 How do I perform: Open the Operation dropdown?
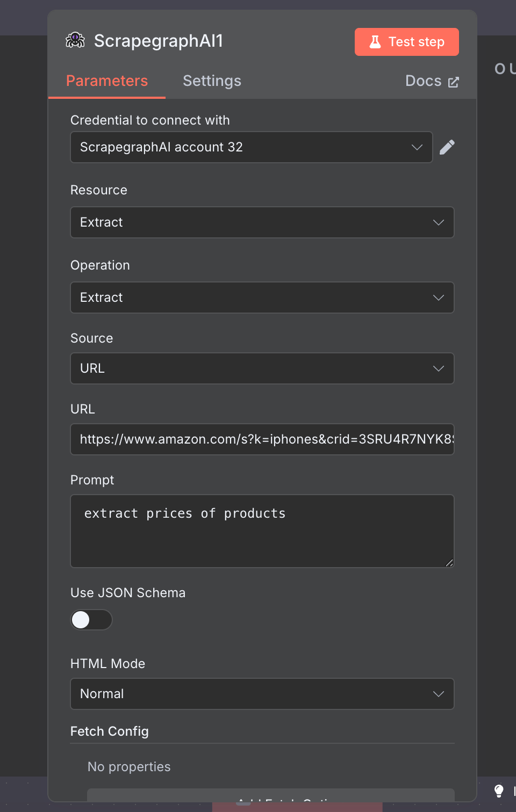tap(262, 298)
